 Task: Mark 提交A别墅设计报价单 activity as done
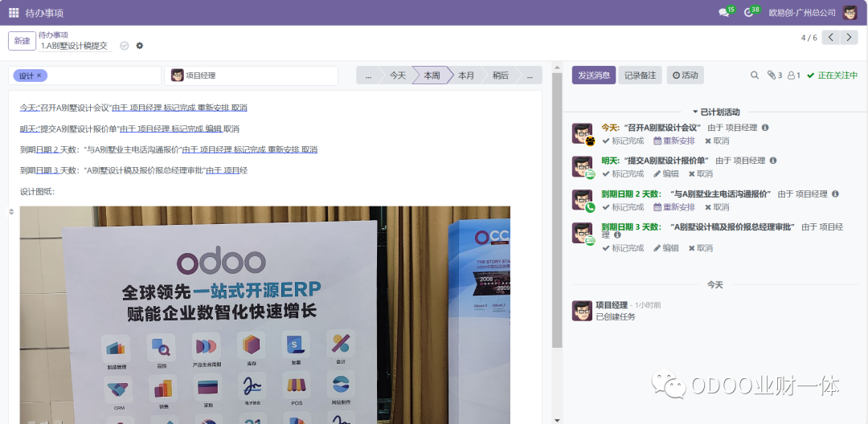click(x=623, y=174)
